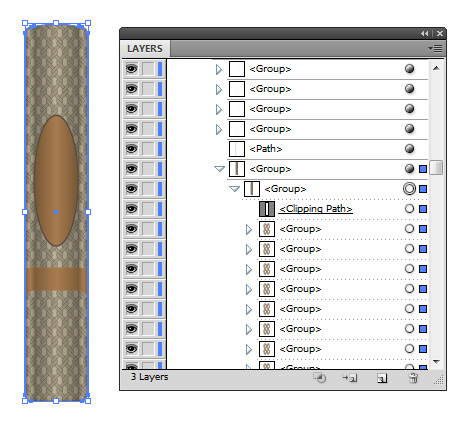Select the Clipping Path item label
Screen dimensions: 470x422
click(x=316, y=209)
